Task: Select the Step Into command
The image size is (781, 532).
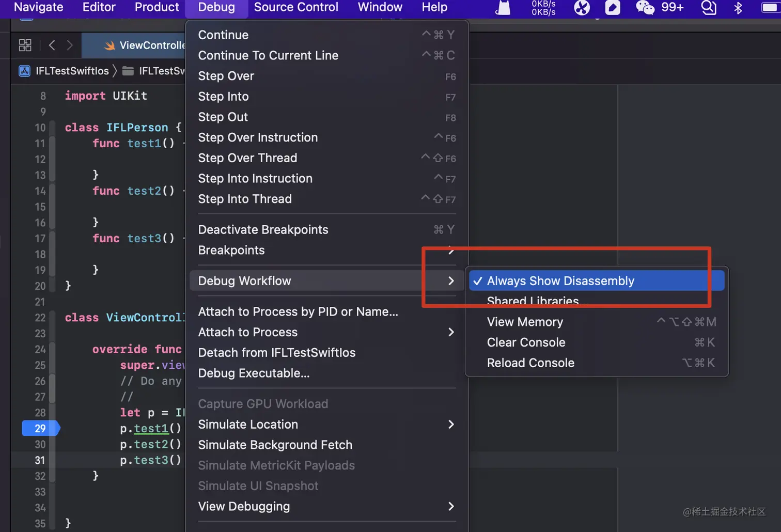Action: coord(327,97)
